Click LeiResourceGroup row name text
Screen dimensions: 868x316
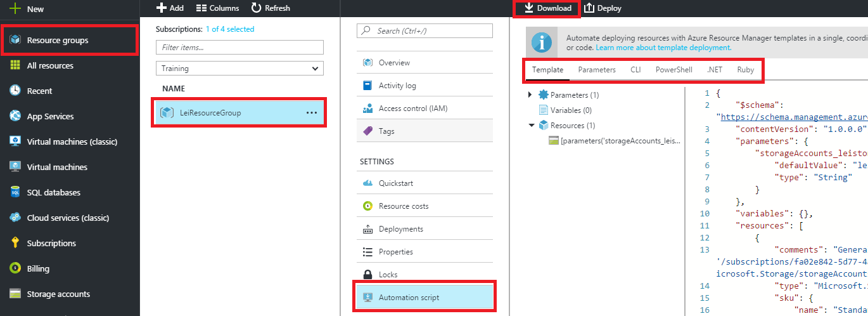[210, 113]
